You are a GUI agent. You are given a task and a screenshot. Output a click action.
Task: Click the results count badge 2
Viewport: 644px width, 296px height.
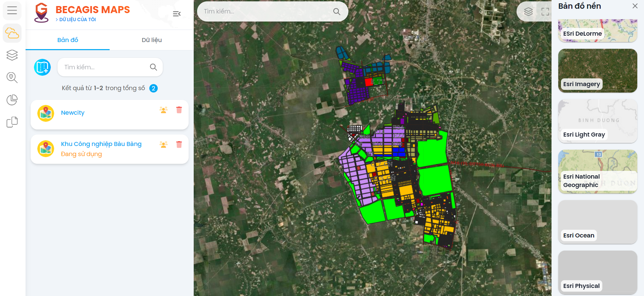tap(153, 88)
